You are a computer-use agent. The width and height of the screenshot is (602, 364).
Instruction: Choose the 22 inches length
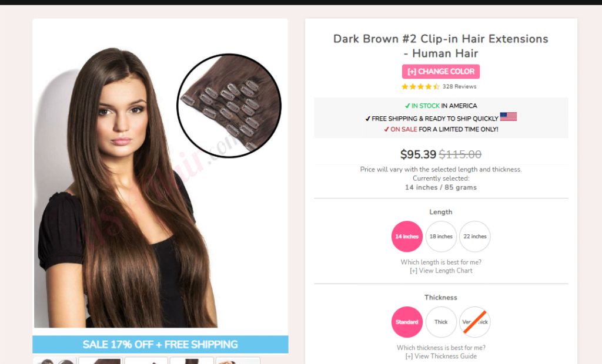pyautogui.click(x=475, y=236)
